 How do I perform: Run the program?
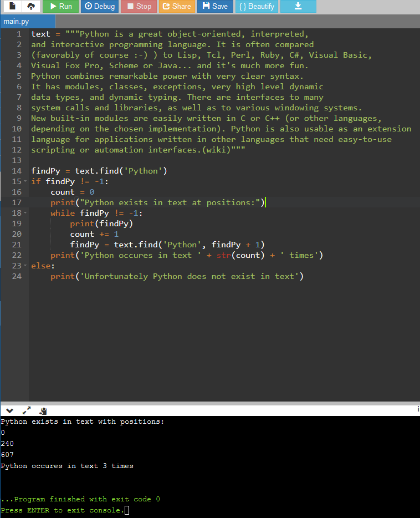click(x=61, y=6)
